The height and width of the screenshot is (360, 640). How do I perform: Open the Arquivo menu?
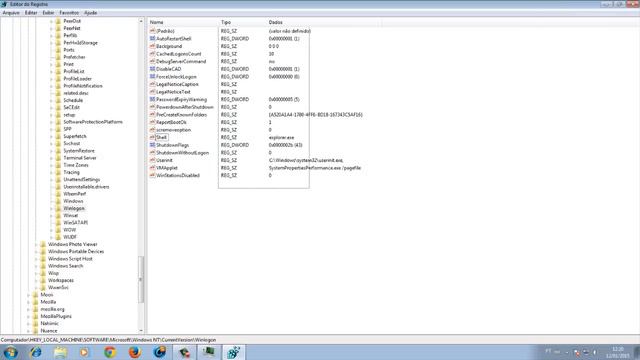(11, 13)
